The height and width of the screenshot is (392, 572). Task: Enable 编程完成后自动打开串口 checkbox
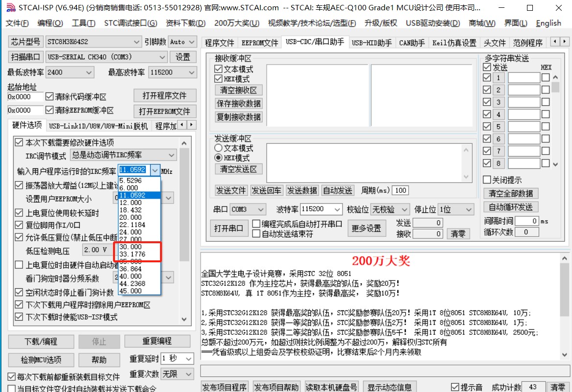click(256, 224)
